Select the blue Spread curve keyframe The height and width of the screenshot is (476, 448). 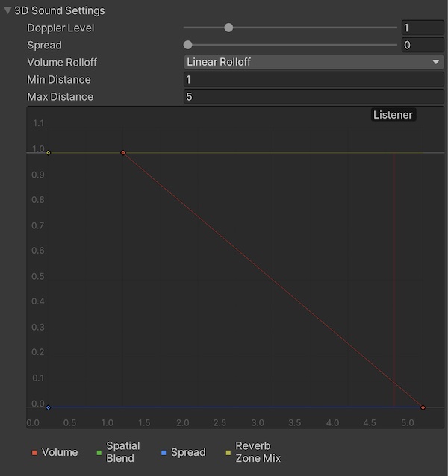pos(49,407)
